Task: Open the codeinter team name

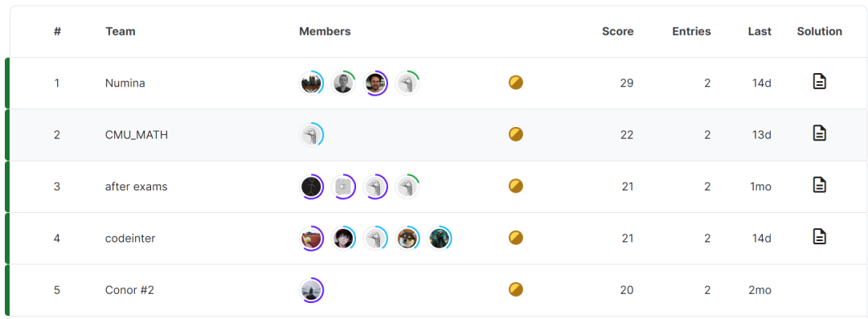Action: 130,238
